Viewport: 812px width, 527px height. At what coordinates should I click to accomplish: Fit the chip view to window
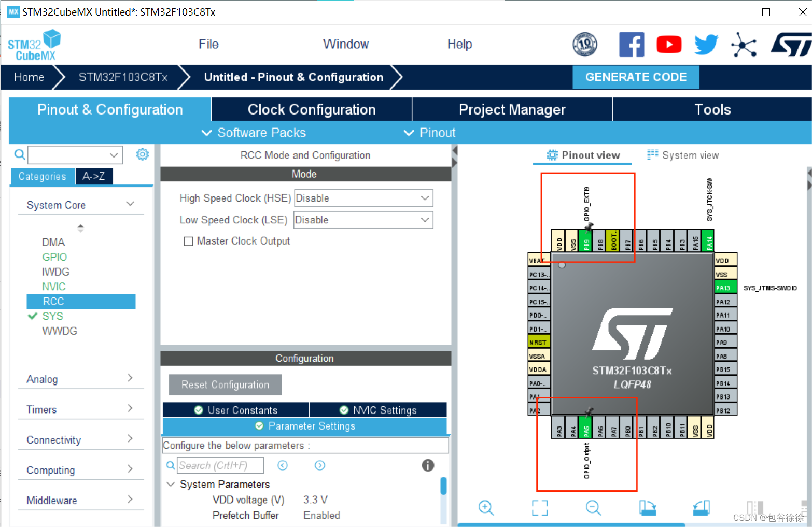(x=540, y=508)
